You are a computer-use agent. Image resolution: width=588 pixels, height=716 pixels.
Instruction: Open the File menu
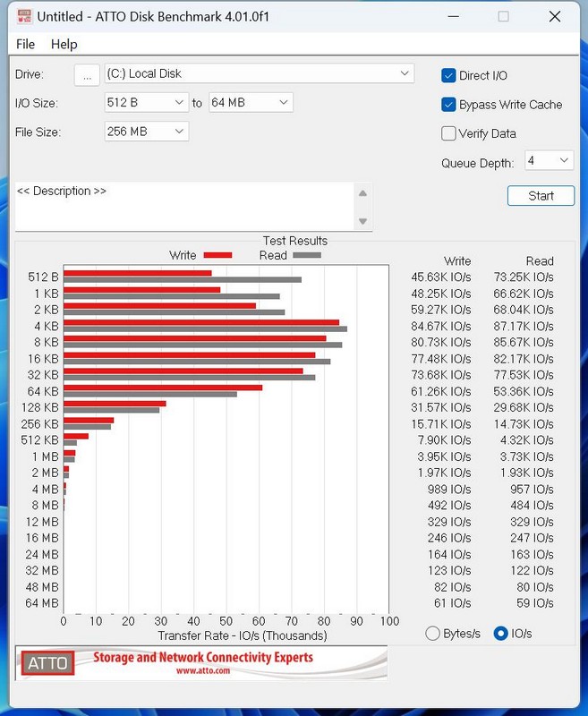26,44
